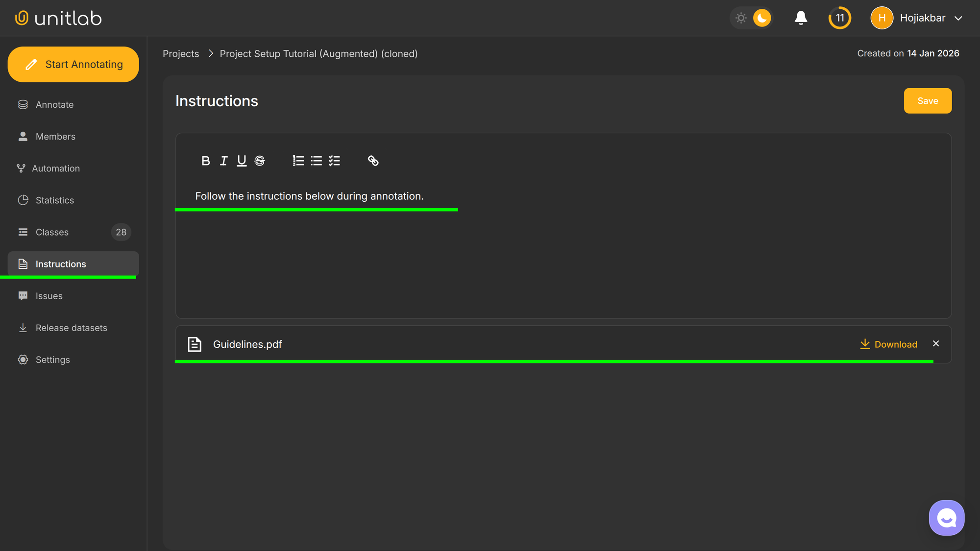Insert an ordered list
This screenshot has height=551, width=980.
298,161
